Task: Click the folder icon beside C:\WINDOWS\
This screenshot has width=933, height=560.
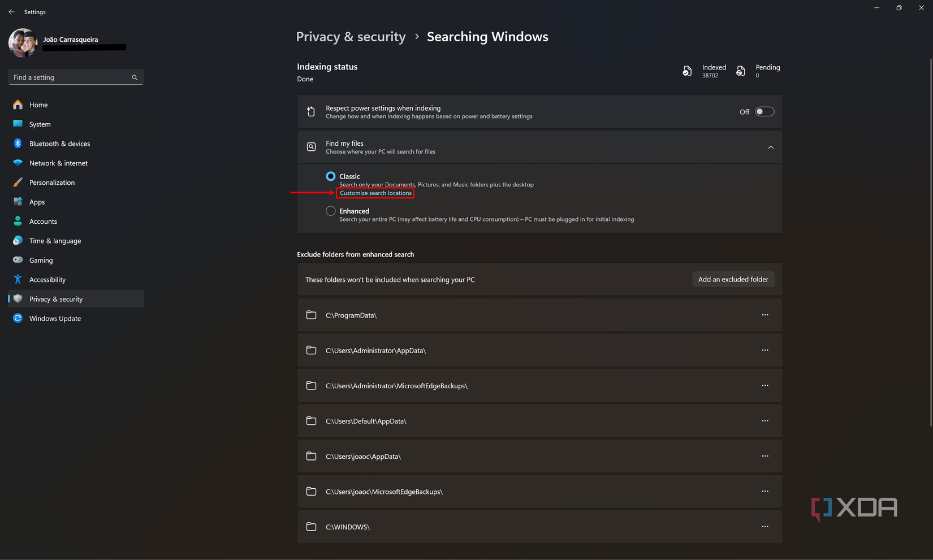Action: [311, 527]
